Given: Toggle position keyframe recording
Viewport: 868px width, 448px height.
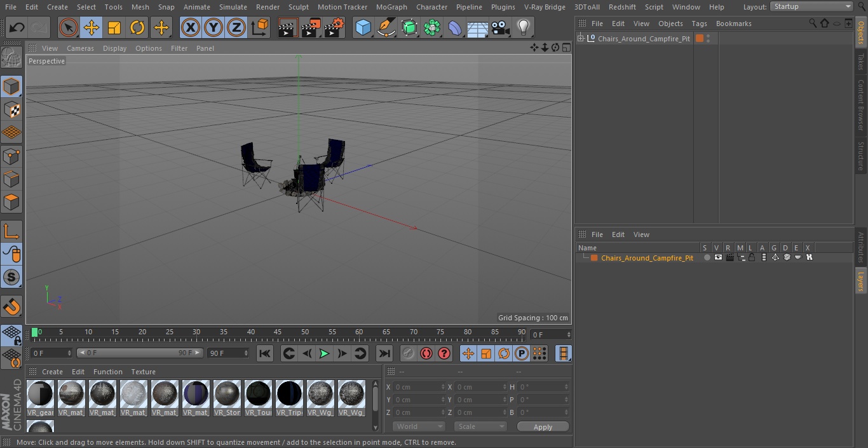Looking at the screenshot, I should pyautogui.click(x=468, y=353).
